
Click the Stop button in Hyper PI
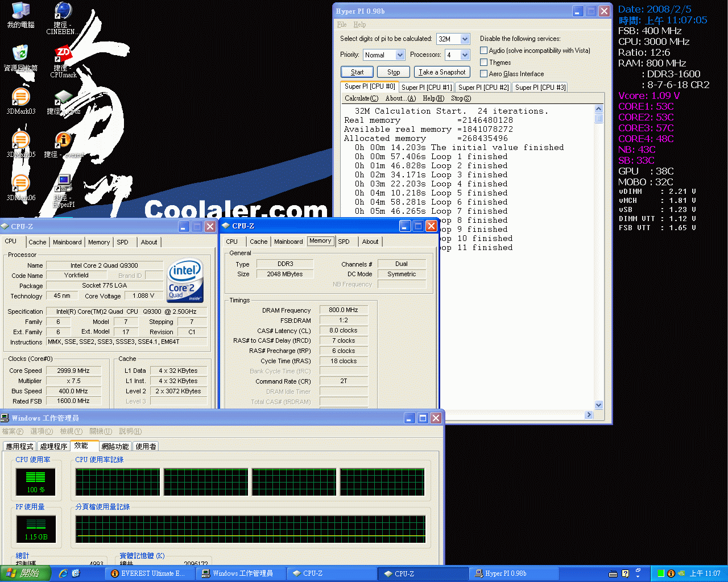click(394, 72)
